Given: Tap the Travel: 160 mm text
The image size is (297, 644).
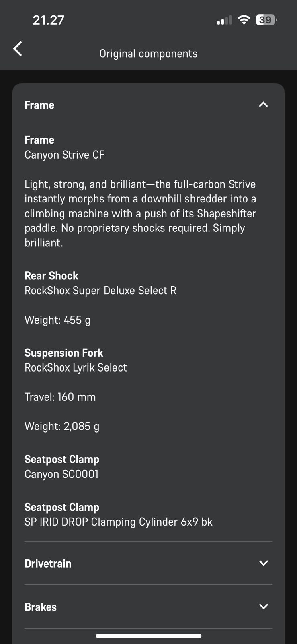Looking at the screenshot, I should pos(60,397).
